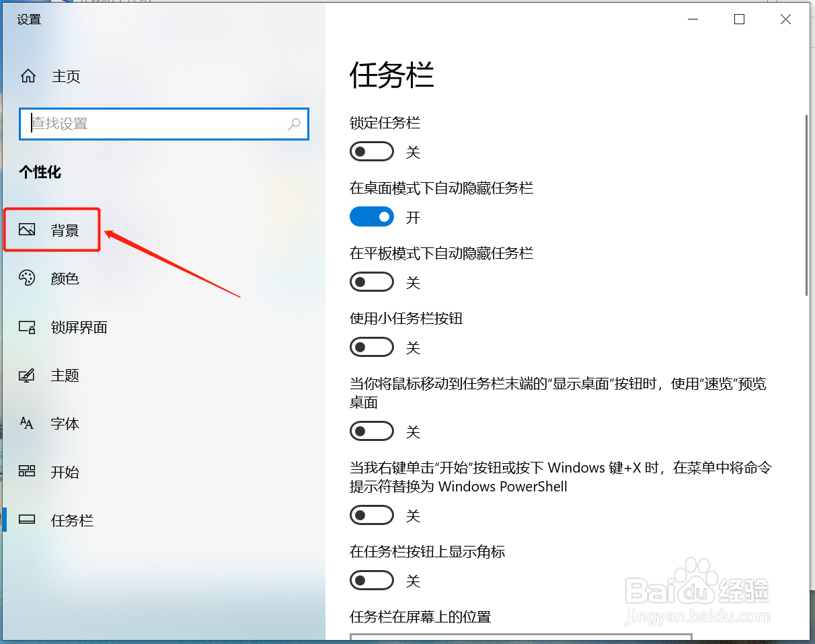Viewport: 815px width, 644px height.
Task: Open the 颜色 palette icon
Action: point(27,278)
